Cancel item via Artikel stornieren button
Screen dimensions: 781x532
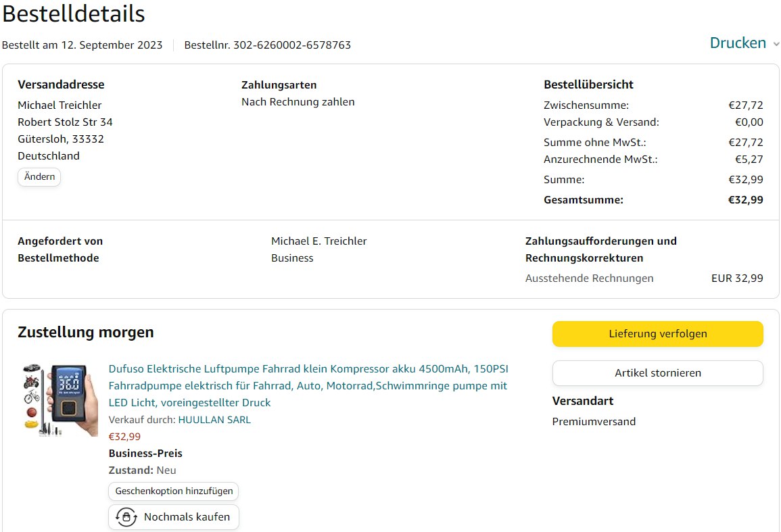[657, 373]
